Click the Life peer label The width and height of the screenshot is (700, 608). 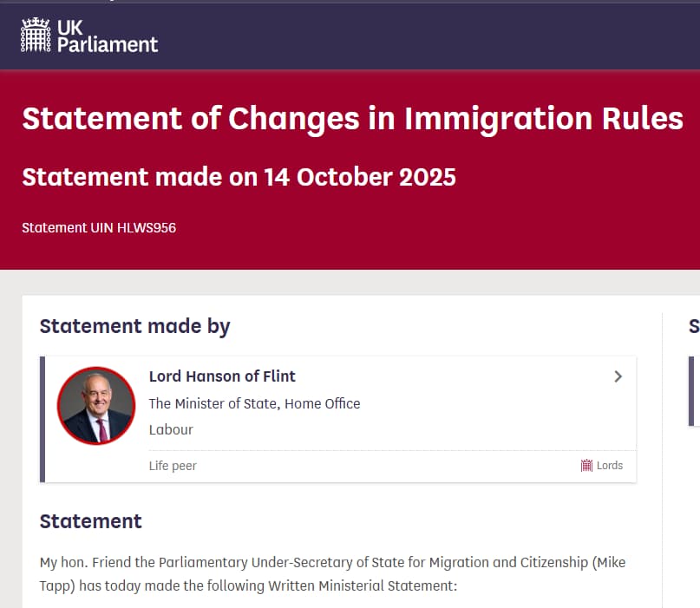[173, 466]
